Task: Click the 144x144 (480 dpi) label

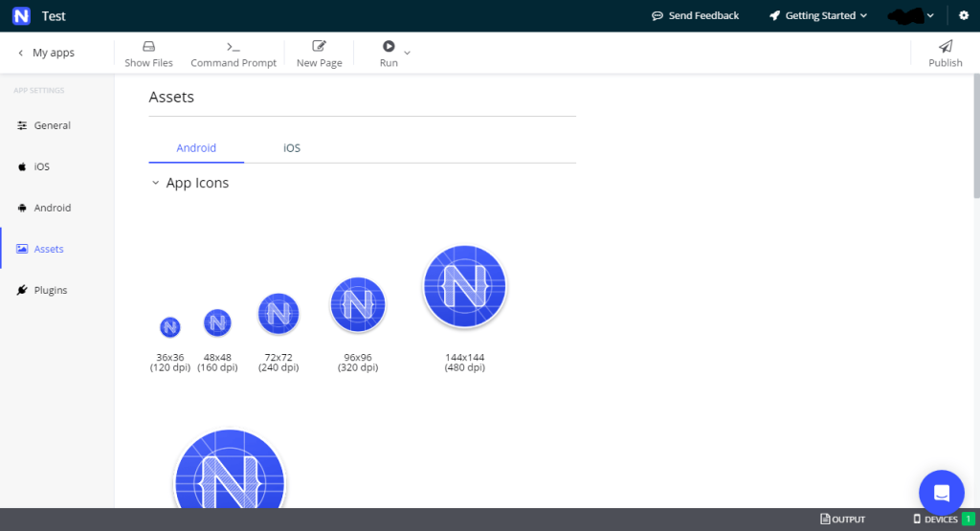Action: [464, 363]
